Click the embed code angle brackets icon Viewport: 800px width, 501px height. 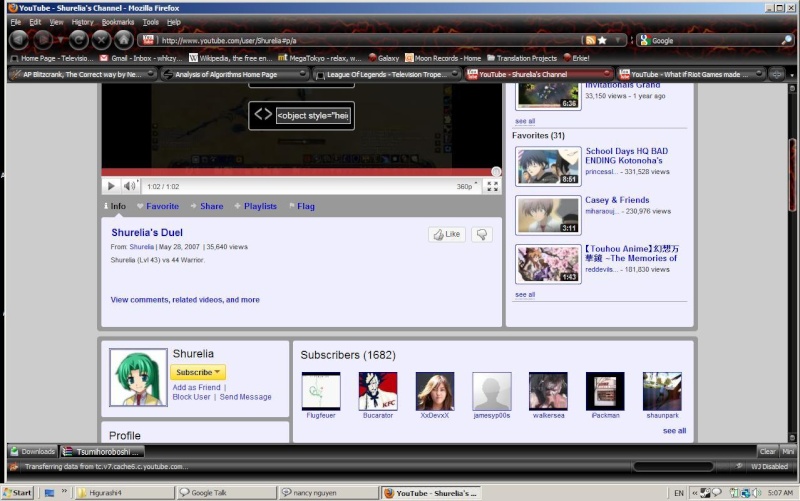263,114
